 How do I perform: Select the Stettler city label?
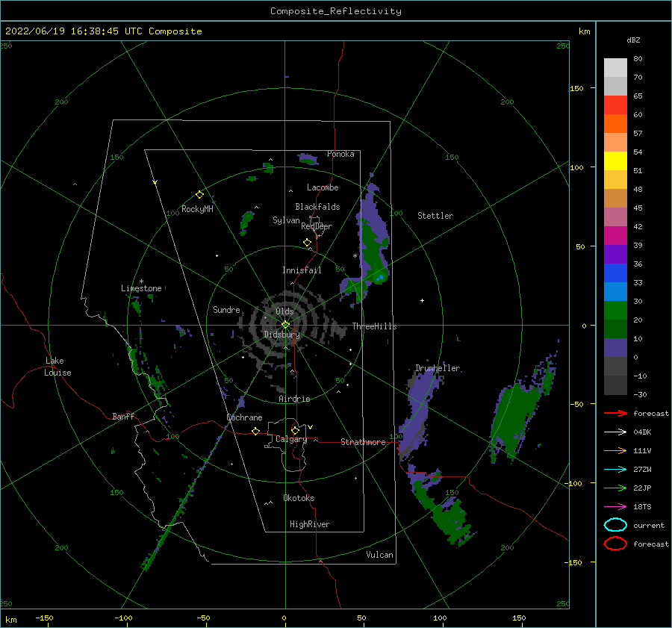pos(435,216)
